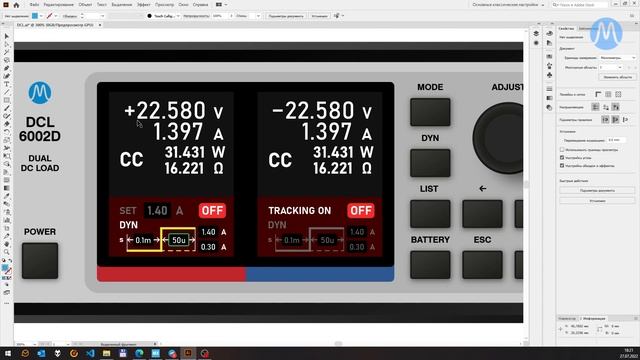Screen dimensions: 640x360
Task: Open the artboards number dropdown
Action: [x=611, y=67]
